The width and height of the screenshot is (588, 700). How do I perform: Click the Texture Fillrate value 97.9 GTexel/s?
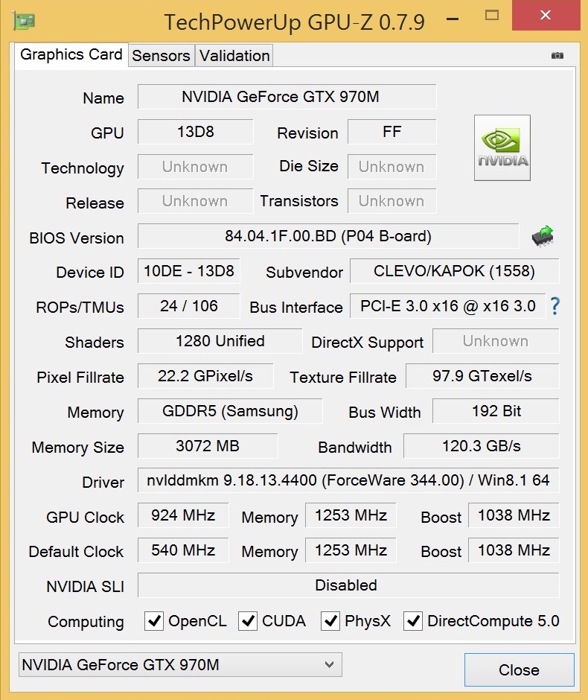pyautogui.click(x=482, y=376)
